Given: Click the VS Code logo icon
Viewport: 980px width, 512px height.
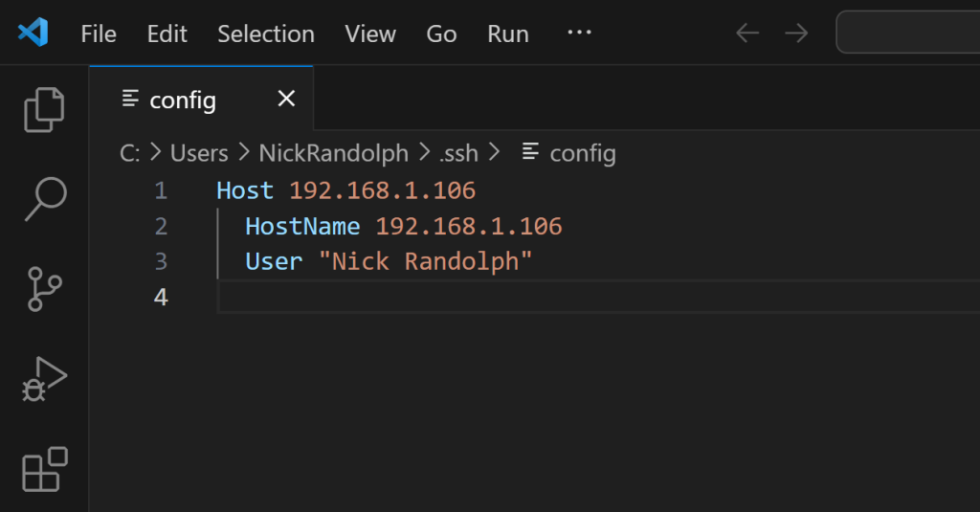Looking at the screenshot, I should pos(33,33).
